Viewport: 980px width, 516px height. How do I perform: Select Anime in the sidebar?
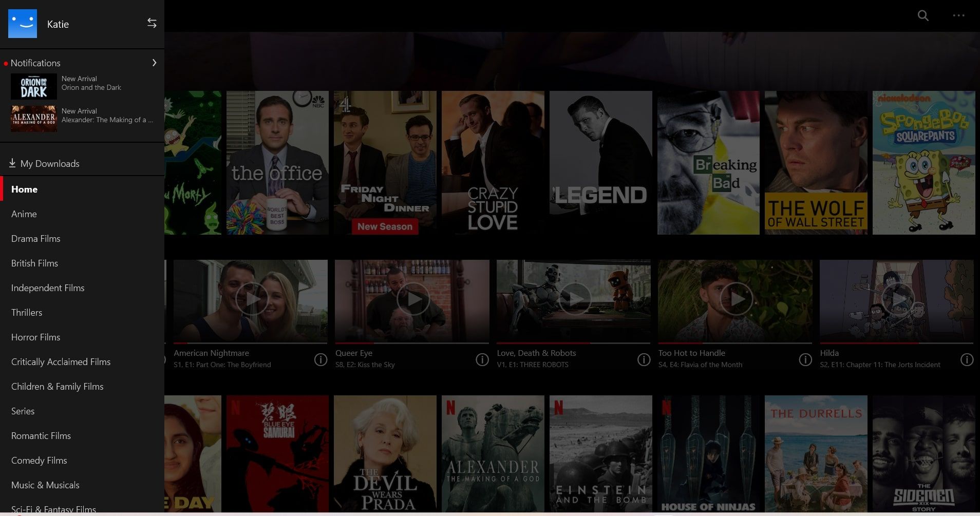coord(24,214)
